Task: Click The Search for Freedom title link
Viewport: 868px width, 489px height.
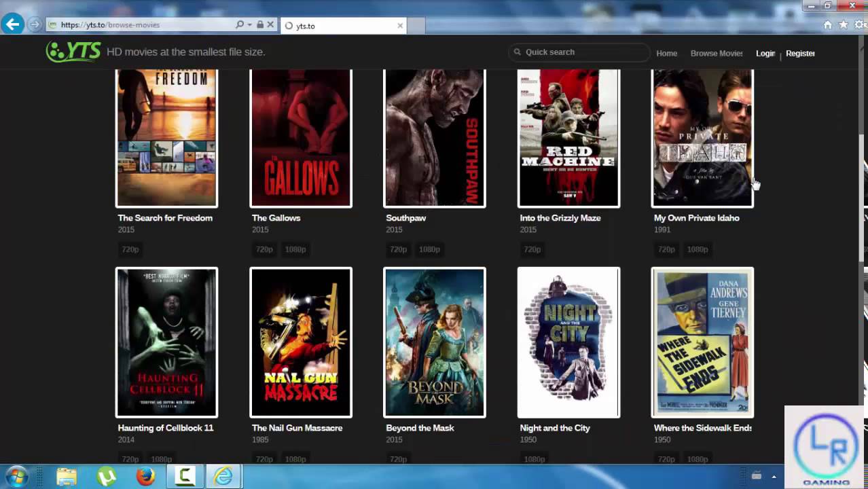Action: tap(165, 218)
